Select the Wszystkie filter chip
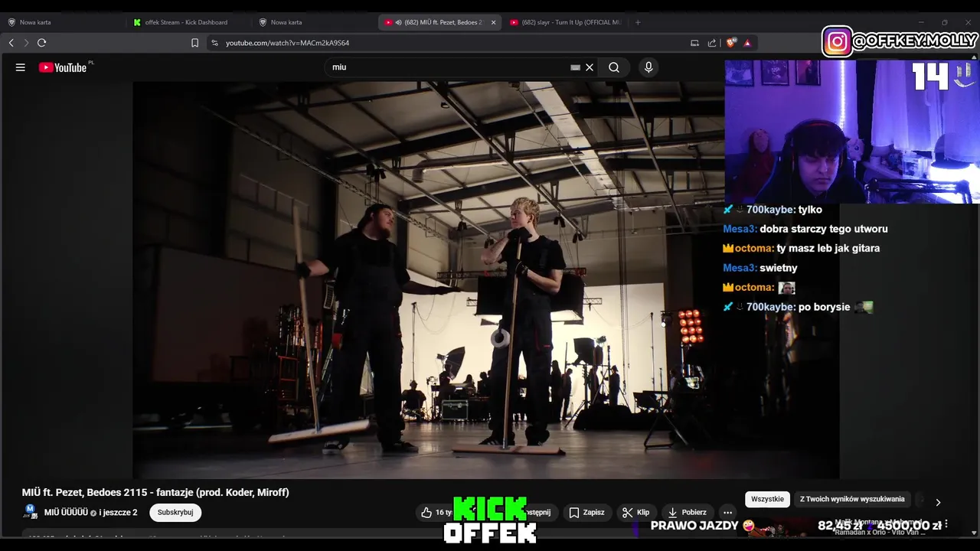This screenshot has height=551, width=980. coord(767,499)
